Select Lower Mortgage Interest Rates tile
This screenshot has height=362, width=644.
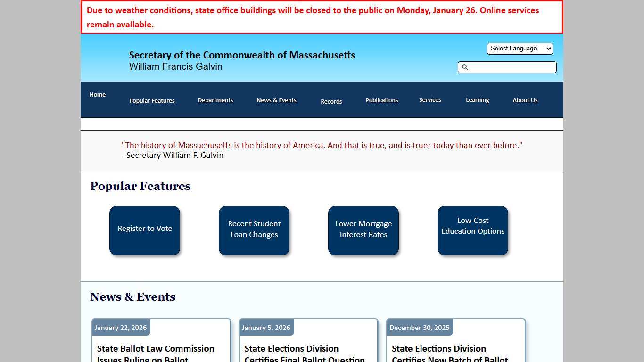pyautogui.click(x=363, y=230)
